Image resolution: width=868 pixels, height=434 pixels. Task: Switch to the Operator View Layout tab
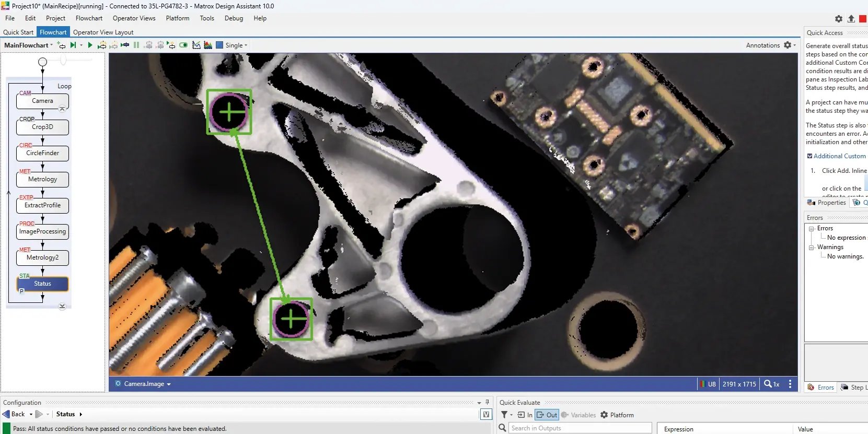tap(103, 32)
